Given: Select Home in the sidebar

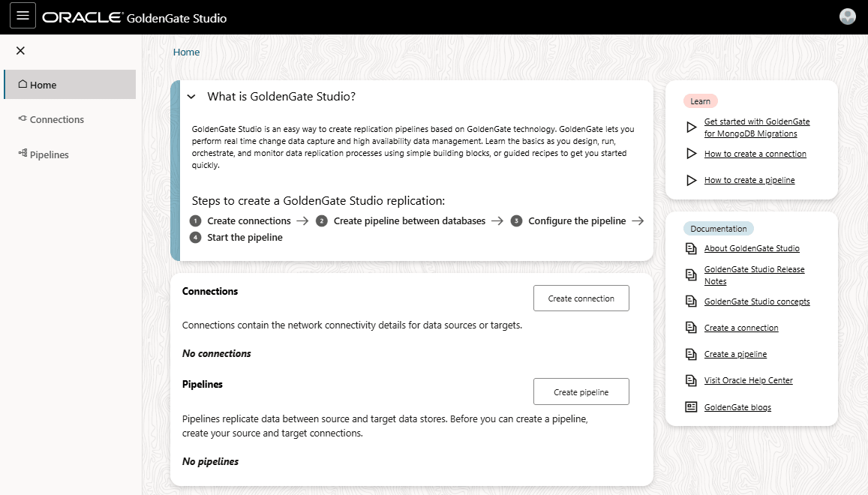Looking at the screenshot, I should coord(70,85).
